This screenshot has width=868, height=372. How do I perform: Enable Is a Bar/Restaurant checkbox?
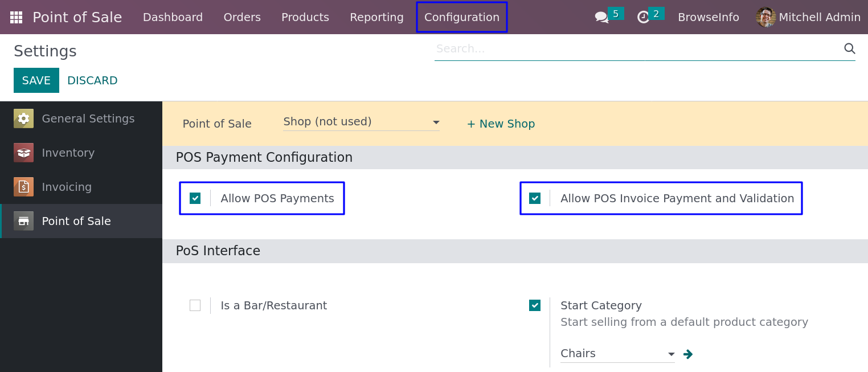[x=195, y=305]
